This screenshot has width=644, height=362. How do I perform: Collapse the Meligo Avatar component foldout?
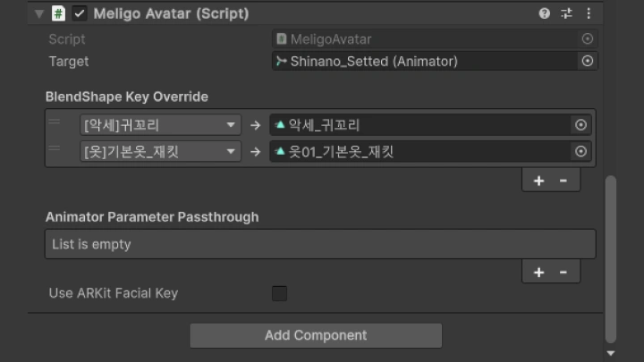pos(38,14)
